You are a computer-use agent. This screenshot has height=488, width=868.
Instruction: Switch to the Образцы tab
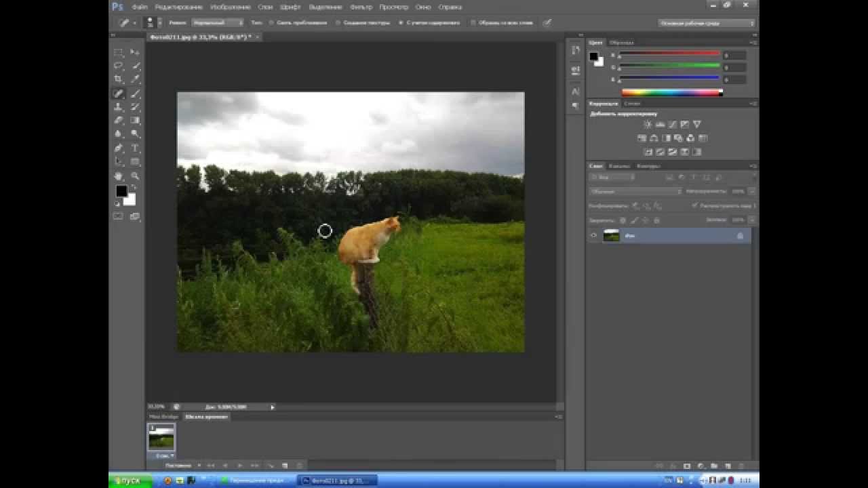pyautogui.click(x=621, y=43)
